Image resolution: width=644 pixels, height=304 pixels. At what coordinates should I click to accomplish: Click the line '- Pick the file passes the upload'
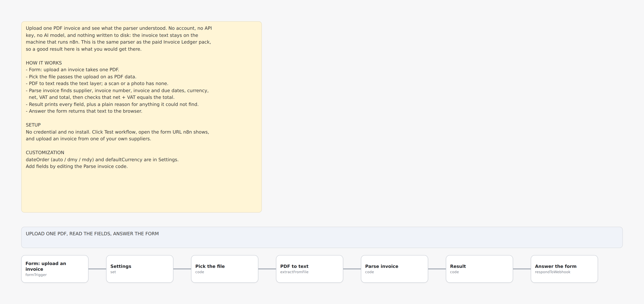[x=81, y=77]
